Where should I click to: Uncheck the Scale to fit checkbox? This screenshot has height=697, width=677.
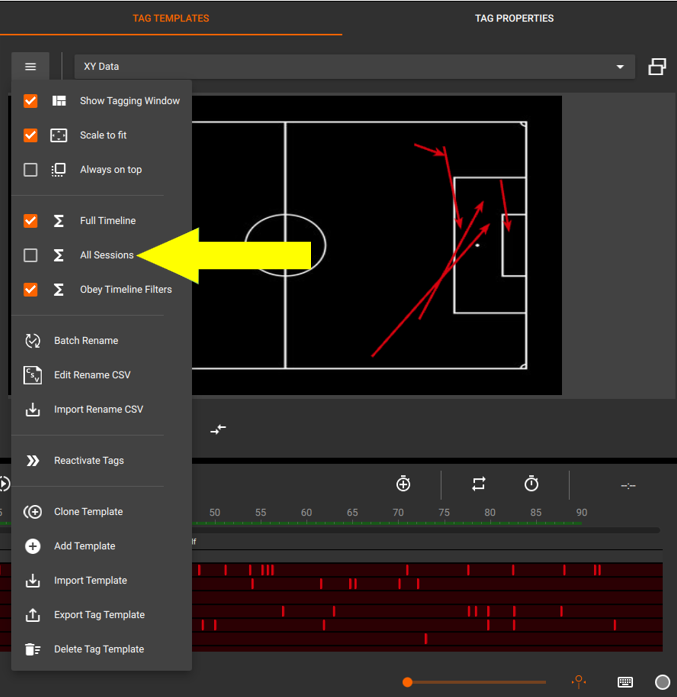point(30,135)
